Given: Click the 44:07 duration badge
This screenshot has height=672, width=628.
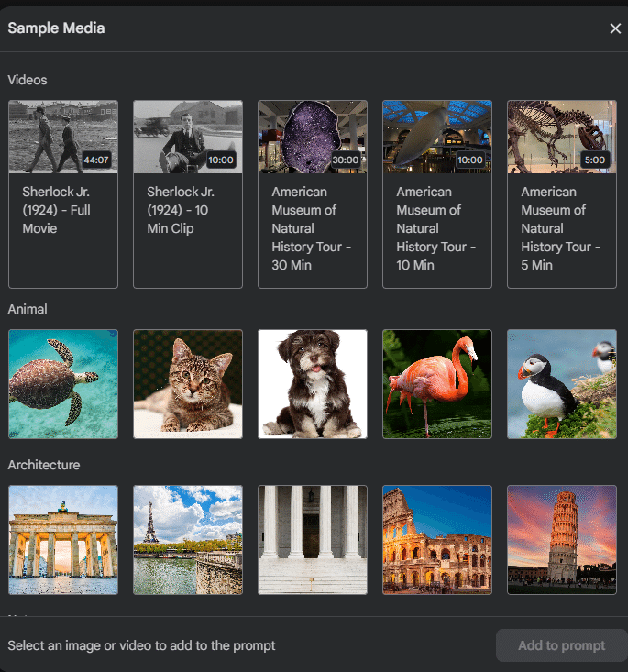Looking at the screenshot, I should click(x=96, y=160).
